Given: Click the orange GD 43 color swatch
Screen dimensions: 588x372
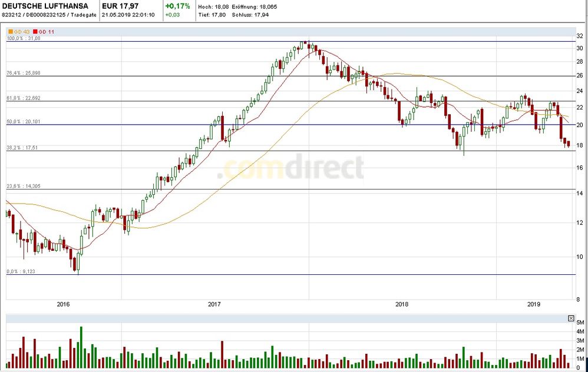Looking at the screenshot, I should 11,32.
